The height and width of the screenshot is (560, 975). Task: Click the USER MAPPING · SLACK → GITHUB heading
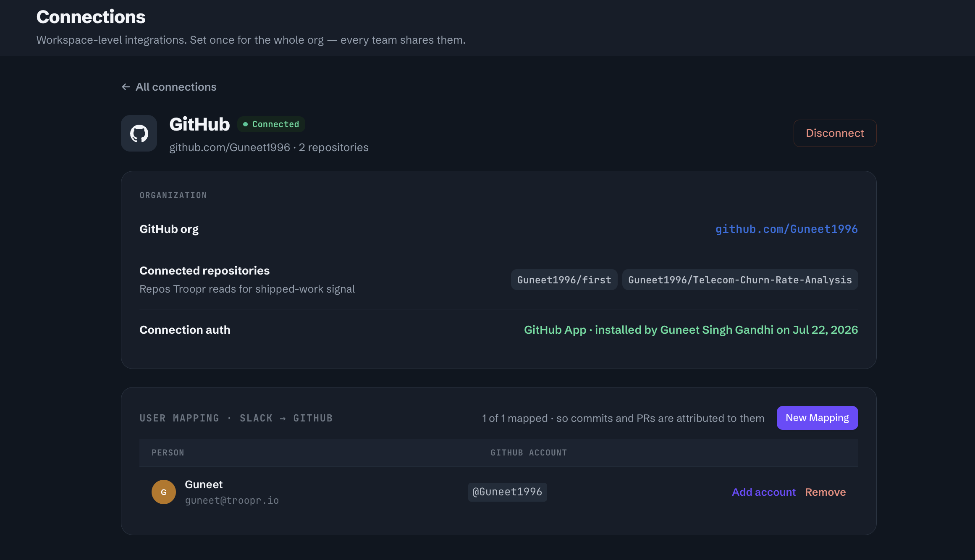[x=236, y=418]
